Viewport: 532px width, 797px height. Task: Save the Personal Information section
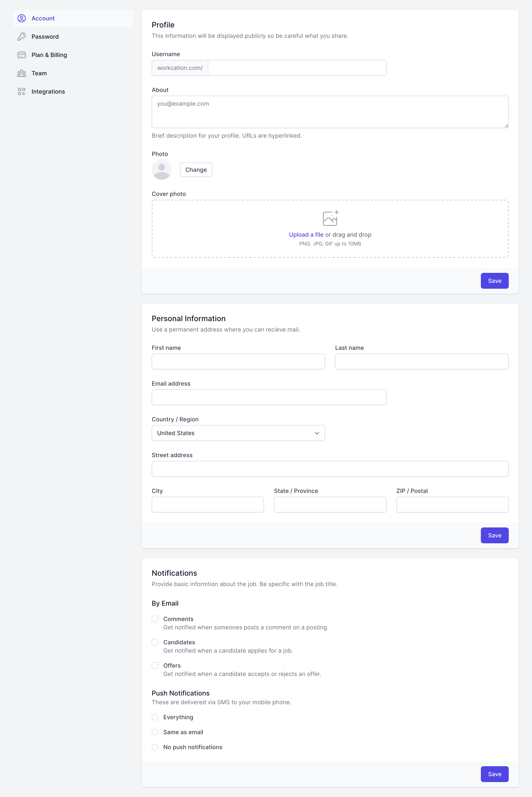[494, 536]
